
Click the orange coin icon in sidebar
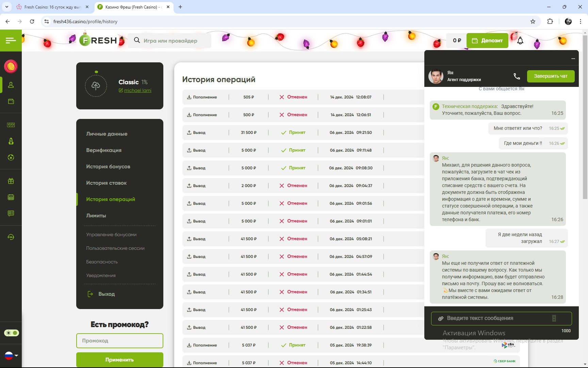coord(11,66)
